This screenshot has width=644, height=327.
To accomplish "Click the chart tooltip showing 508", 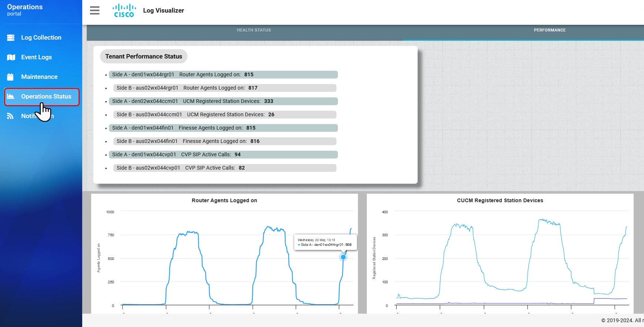I will [325, 242].
